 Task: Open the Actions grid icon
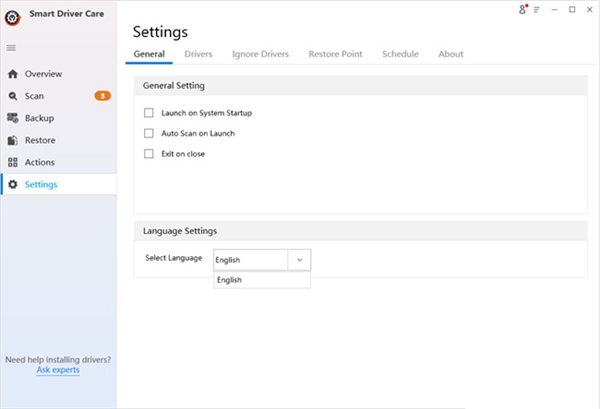(13, 162)
